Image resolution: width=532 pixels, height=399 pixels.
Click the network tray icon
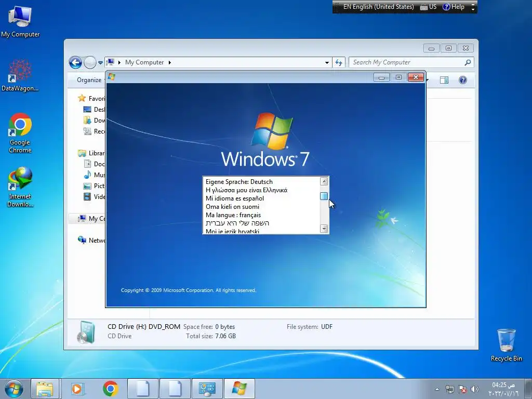(450, 389)
